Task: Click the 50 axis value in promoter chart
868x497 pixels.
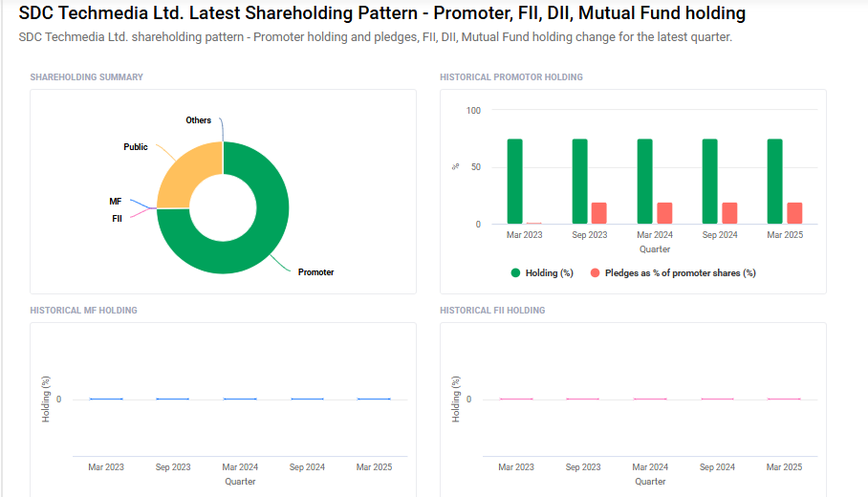Action: pyautogui.click(x=476, y=167)
